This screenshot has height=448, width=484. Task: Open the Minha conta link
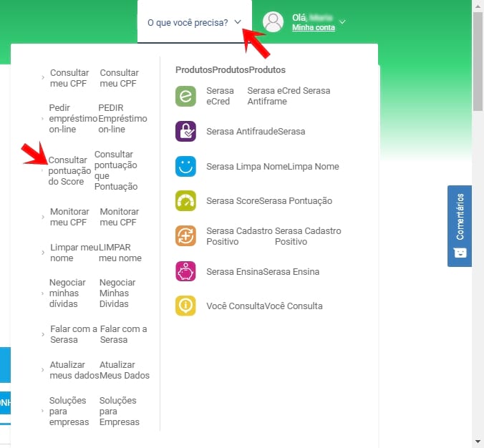(314, 27)
